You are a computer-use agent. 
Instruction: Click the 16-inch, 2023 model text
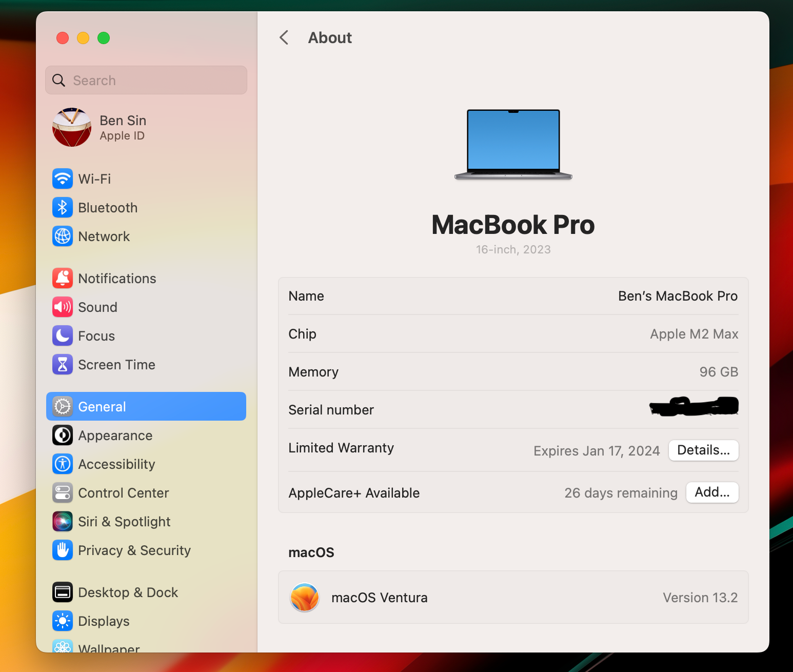click(x=513, y=249)
